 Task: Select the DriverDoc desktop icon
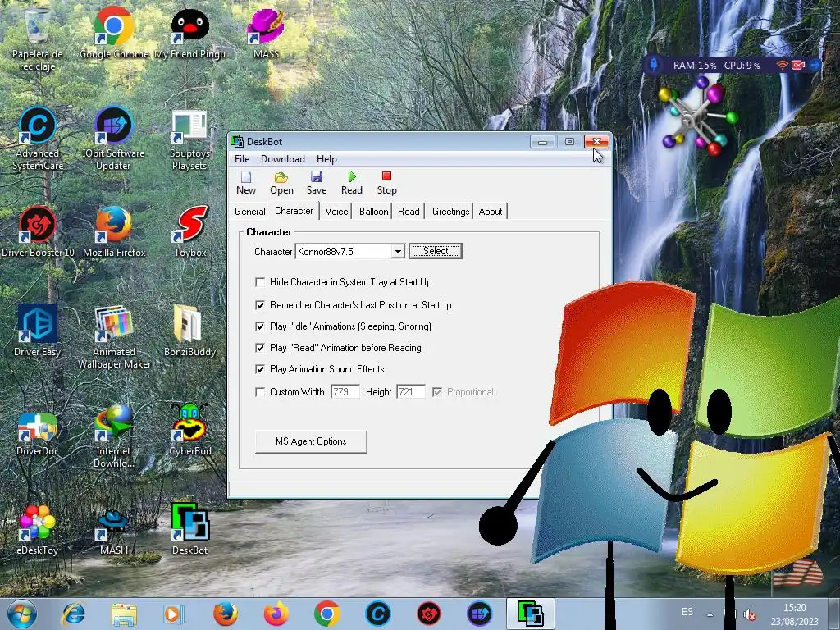[37, 434]
